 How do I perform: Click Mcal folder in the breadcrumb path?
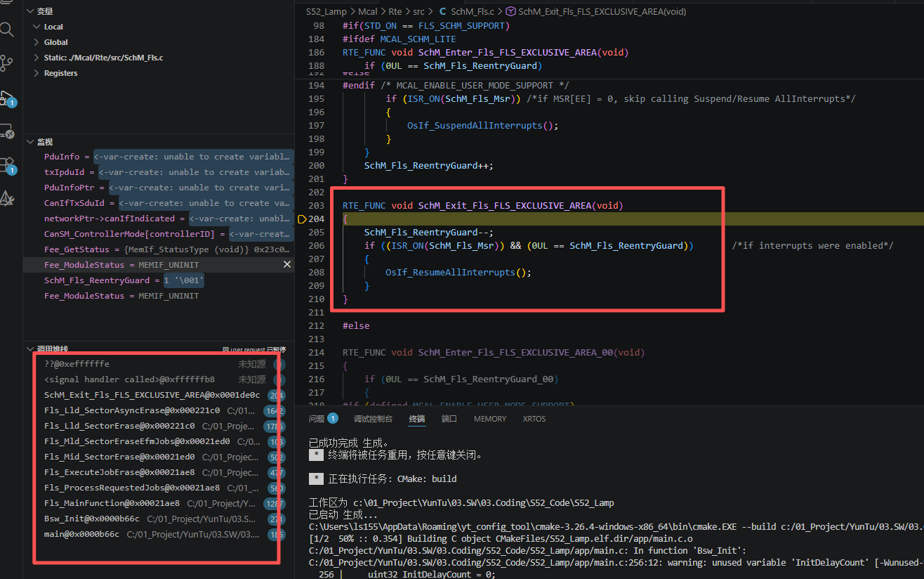(x=367, y=11)
